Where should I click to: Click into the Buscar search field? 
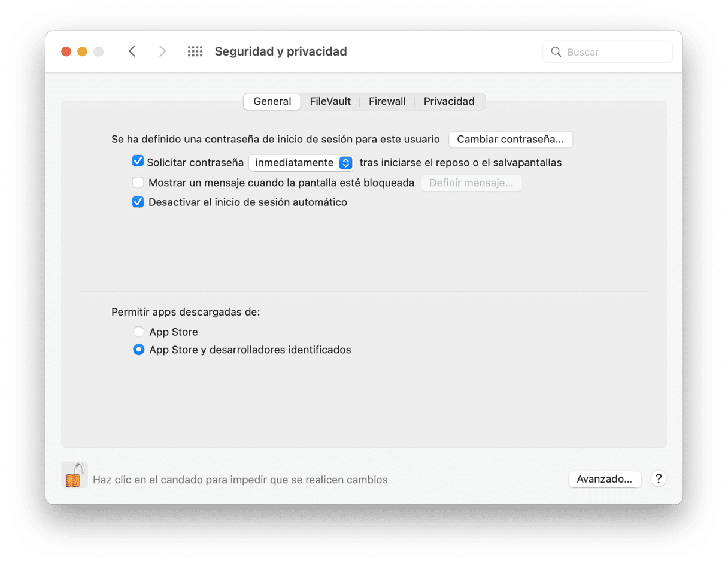pos(608,52)
